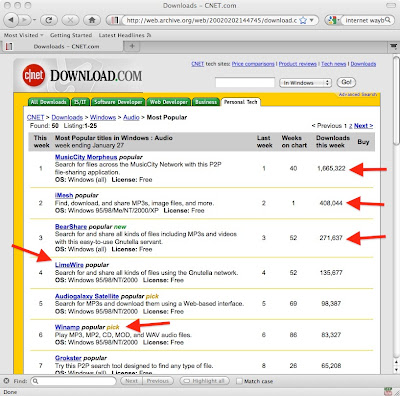400x396 pixels.
Task: Open the BearShare download link
Action: (x=71, y=227)
